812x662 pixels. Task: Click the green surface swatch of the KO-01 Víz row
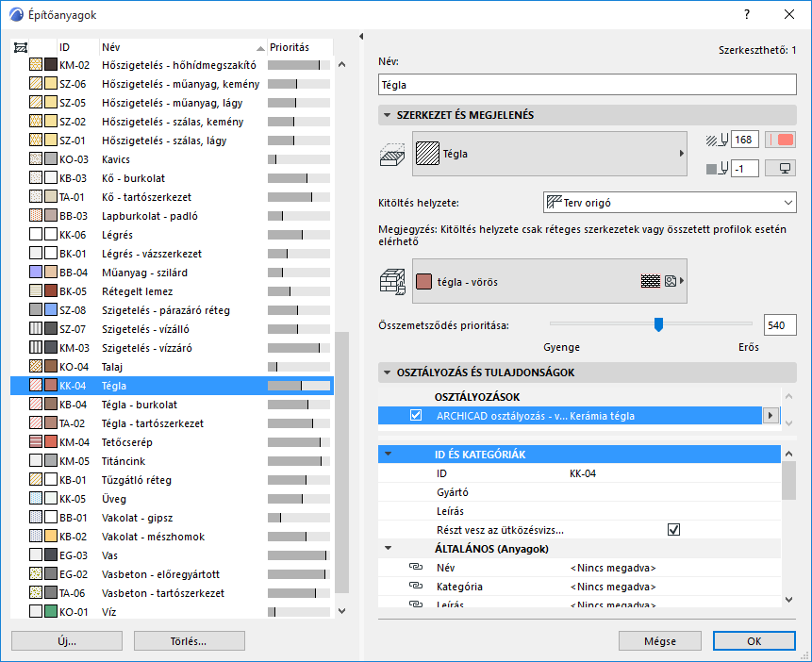click(x=51, y=612)
